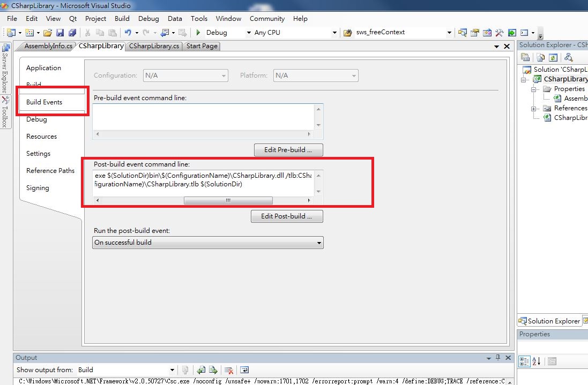Image resolution: width=588 pixels, height=385 pixels.
Task: Collapse the Properties folder node
Action: tap(533, 89)
